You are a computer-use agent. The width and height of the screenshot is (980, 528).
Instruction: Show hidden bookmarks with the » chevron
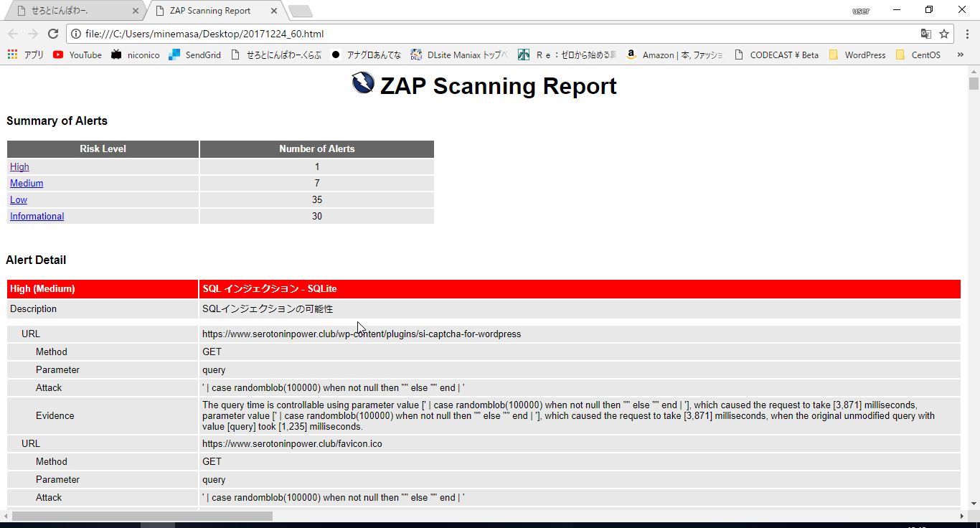961,55
